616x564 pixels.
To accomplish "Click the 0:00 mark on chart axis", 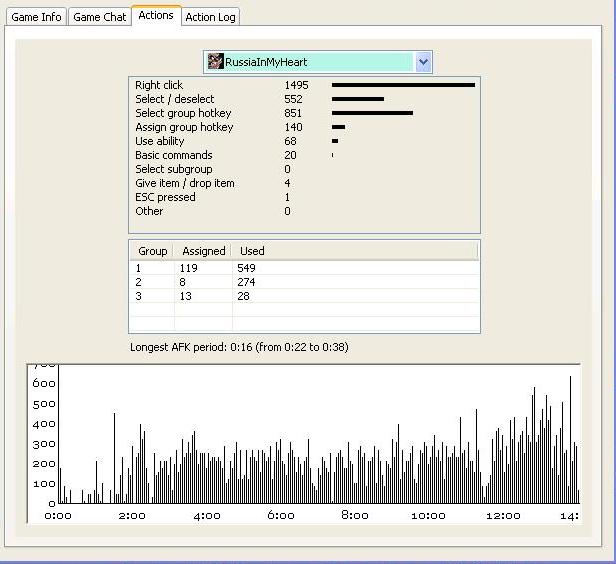I will 58,516.
